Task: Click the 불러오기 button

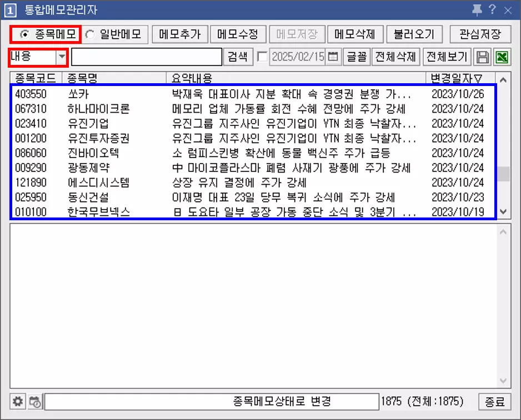Action: tap(414, 34)
